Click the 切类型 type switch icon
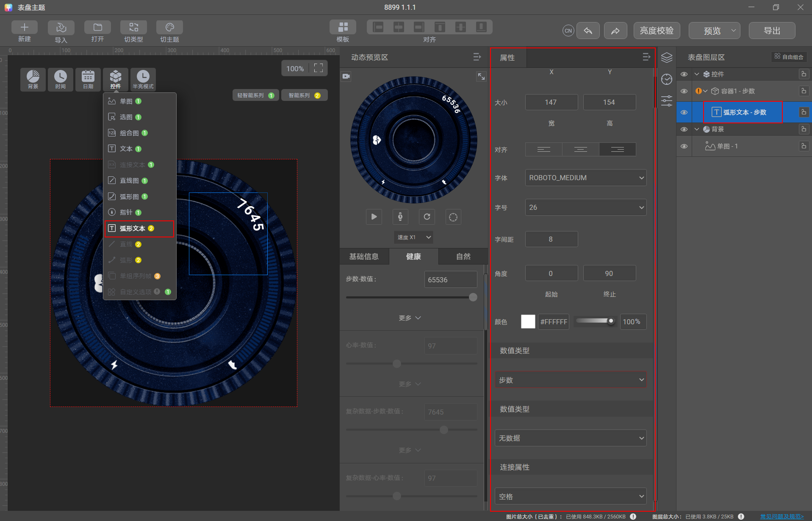The width and height of the screenshot is (812, 521). coord(133,28)
